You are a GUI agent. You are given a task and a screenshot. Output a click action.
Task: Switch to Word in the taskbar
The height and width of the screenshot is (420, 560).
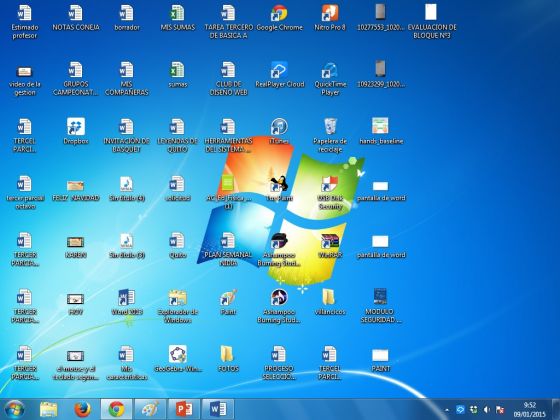click(x=218, y=409)
